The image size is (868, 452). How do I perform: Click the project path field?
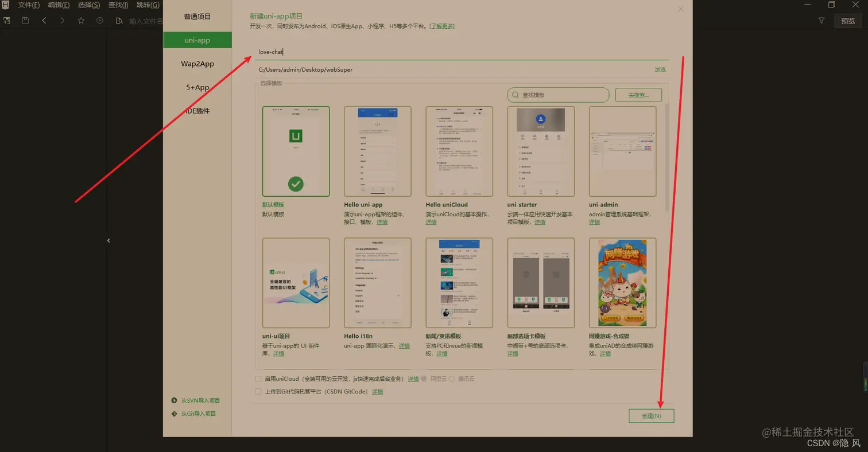[x=454, y=69]
